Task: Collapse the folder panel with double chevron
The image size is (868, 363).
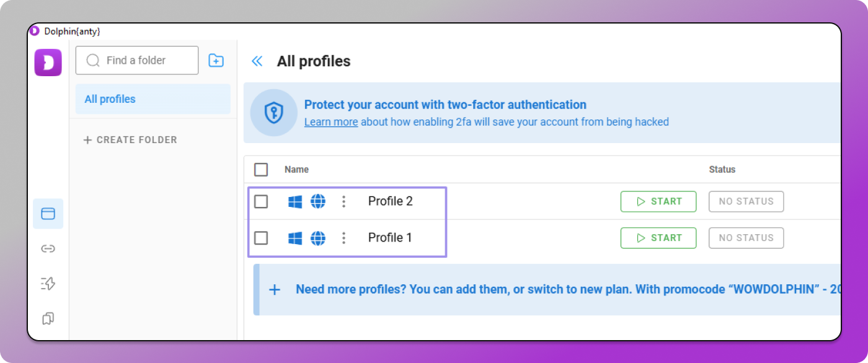Action: tap(257, 61)
